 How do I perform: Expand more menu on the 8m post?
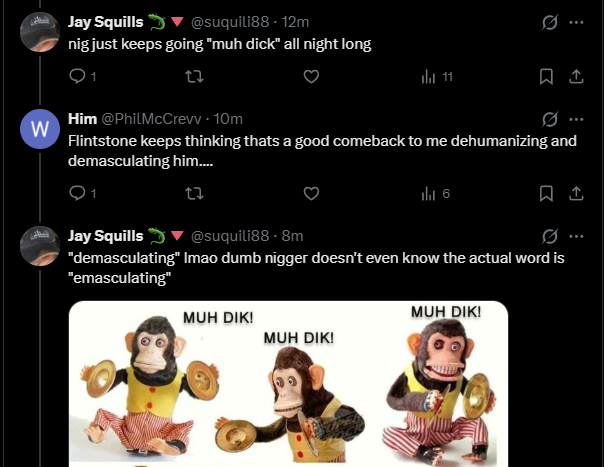point(576,236)
